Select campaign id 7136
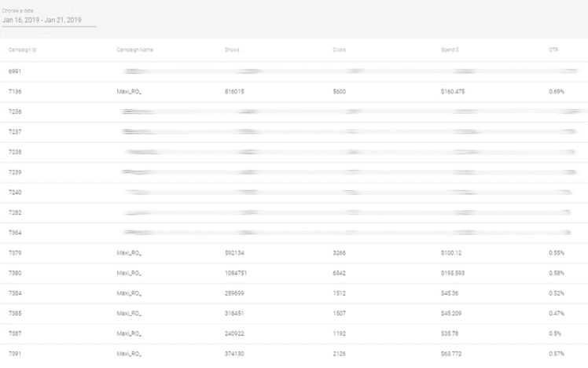 pos(15,91)
